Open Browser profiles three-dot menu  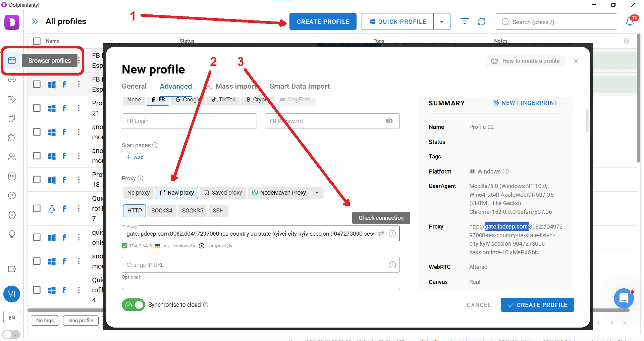pyautogui.click(x=79, y=61)
